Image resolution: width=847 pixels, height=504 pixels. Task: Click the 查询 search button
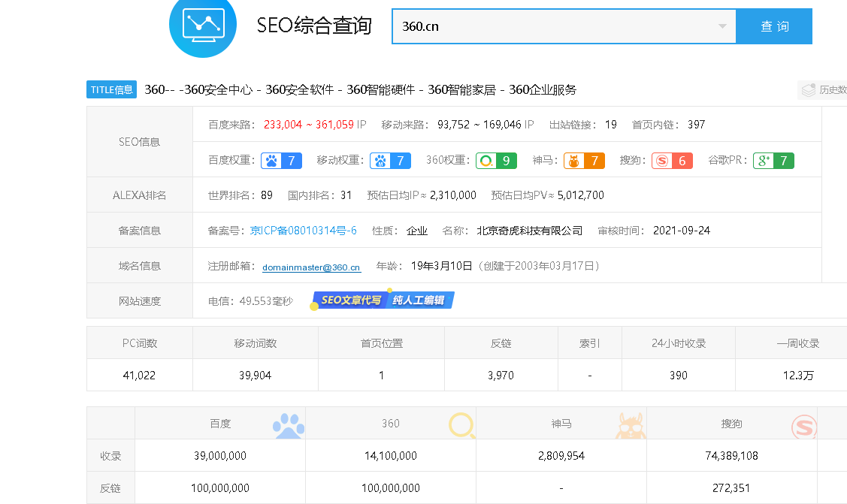774,26
